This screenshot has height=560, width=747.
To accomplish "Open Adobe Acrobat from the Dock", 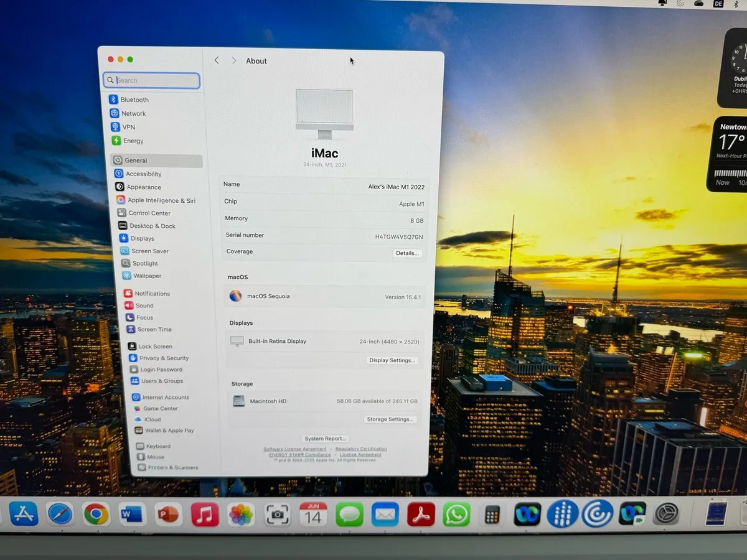I will tap(421, 515).
